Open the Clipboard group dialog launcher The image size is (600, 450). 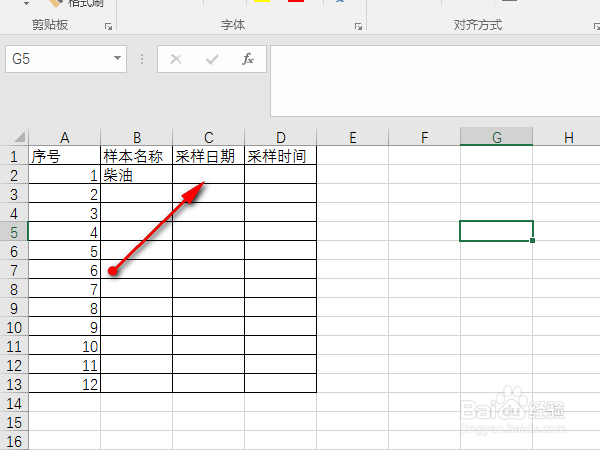(x=109, y=26)
